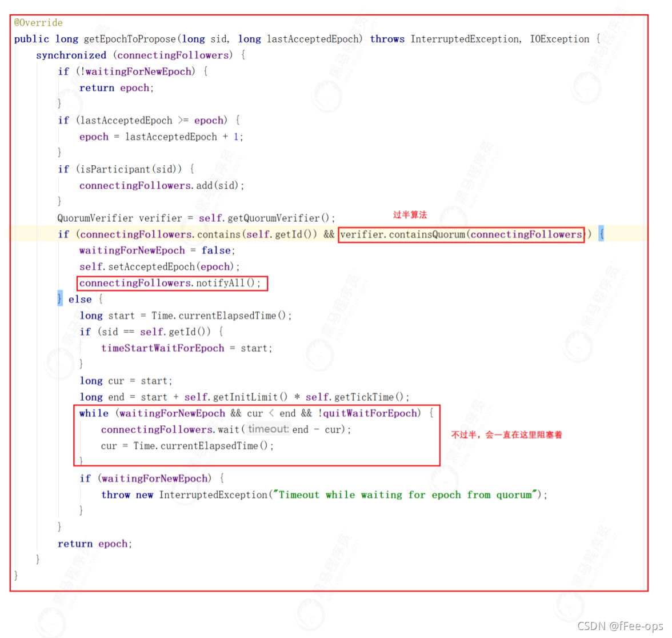Select the getEpochToPropose method name
Viewport: 672px width, 638px height.
pos(129,39)
